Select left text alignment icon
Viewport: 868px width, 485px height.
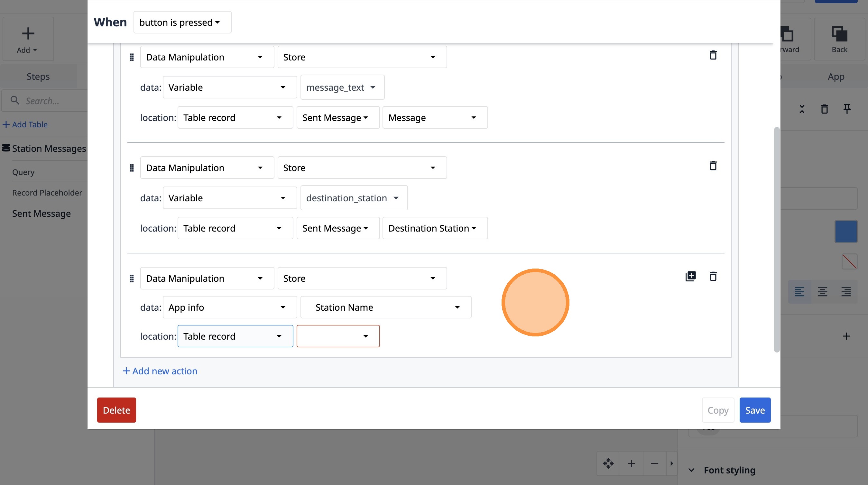[x=799, y=292]
